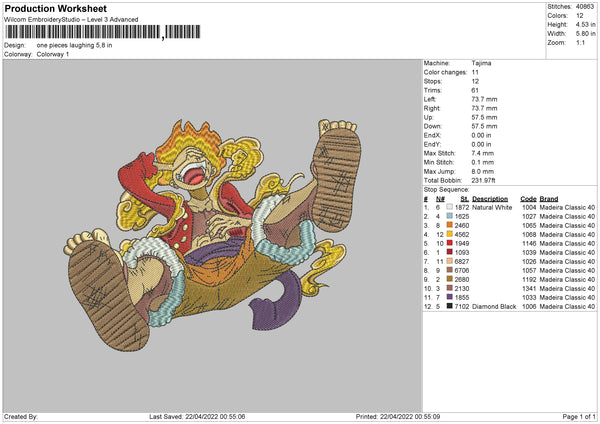Image resolution: width=600 pixels, height=424 pixels.
Task: Click the Up value 57.5 mm
Action: point(484,117)
